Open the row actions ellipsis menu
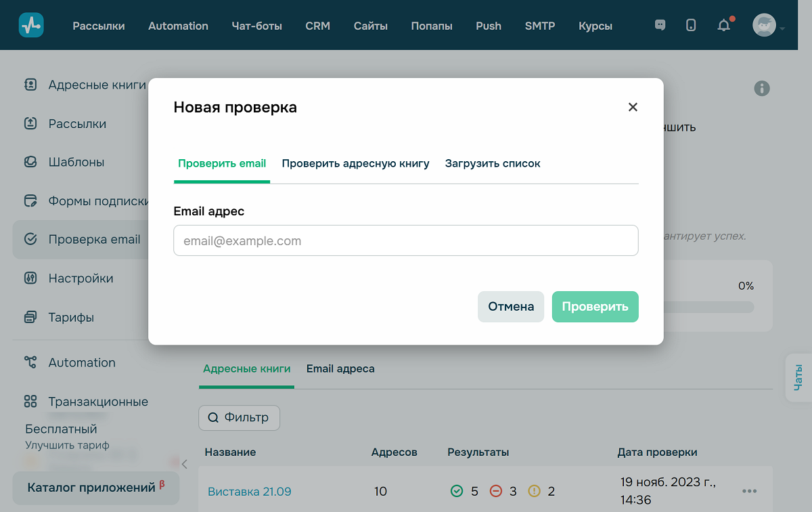 tap(749, 491)
